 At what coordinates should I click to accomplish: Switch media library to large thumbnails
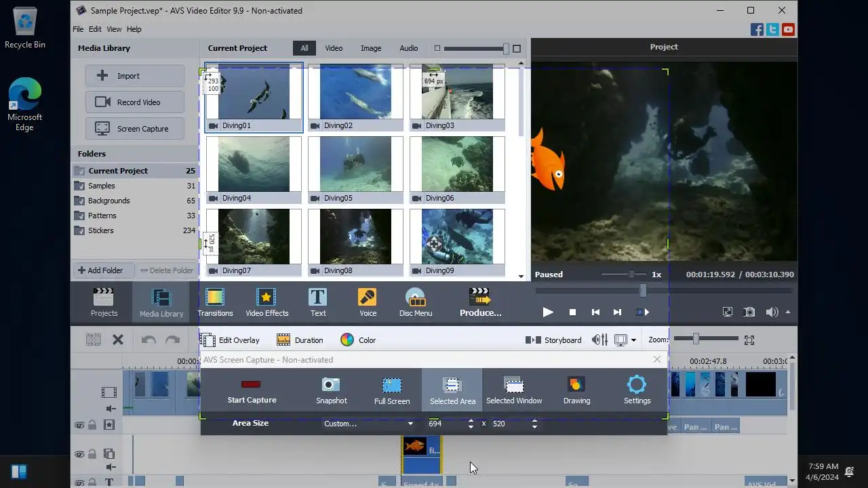[x=517, y=48]
